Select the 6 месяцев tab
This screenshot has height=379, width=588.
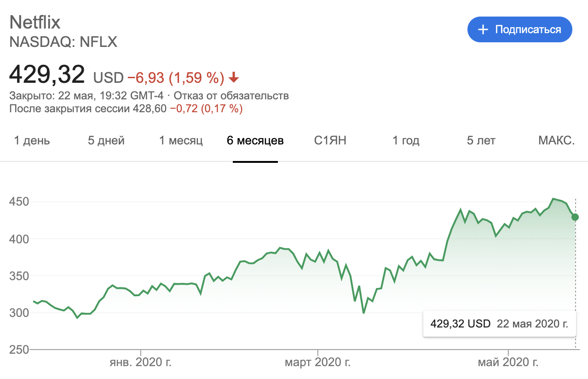pyautogui.click(x=255, y=141)
